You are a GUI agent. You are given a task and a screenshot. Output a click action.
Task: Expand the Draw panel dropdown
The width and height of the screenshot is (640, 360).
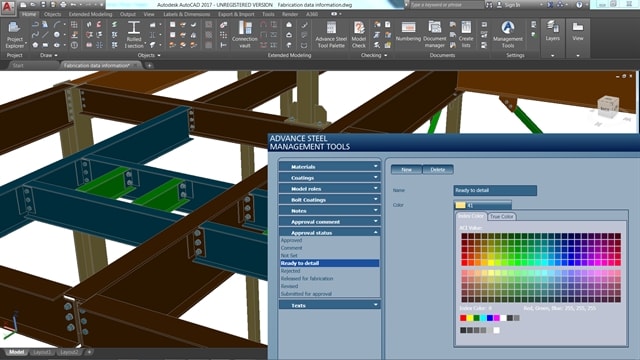point(56,55)
